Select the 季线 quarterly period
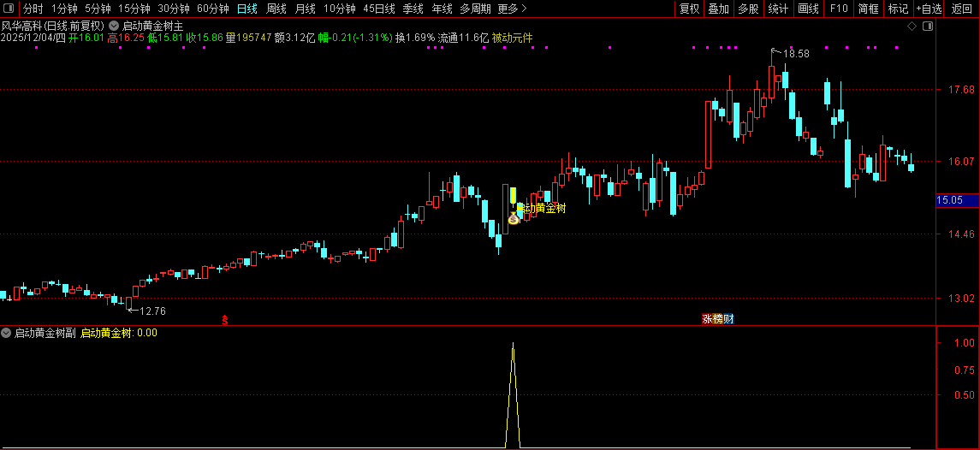The width and height of the screenshot is (980, 450). (413, 9)
